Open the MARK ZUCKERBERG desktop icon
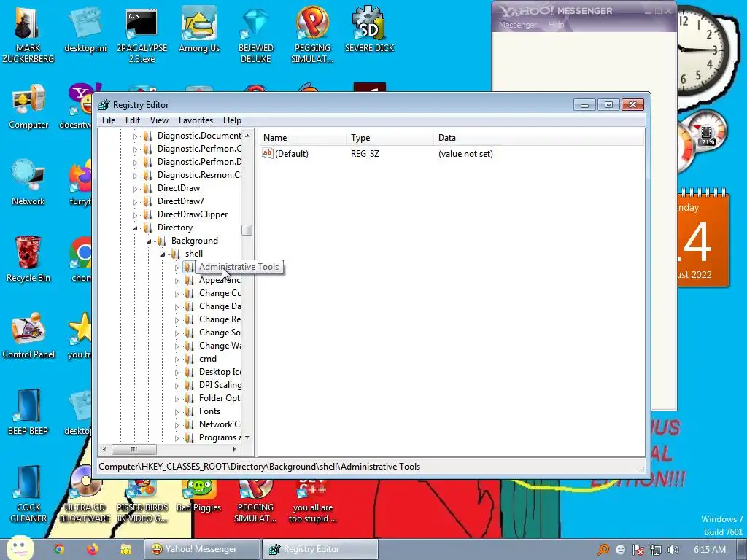747x560 pixels. coord(28,34)
